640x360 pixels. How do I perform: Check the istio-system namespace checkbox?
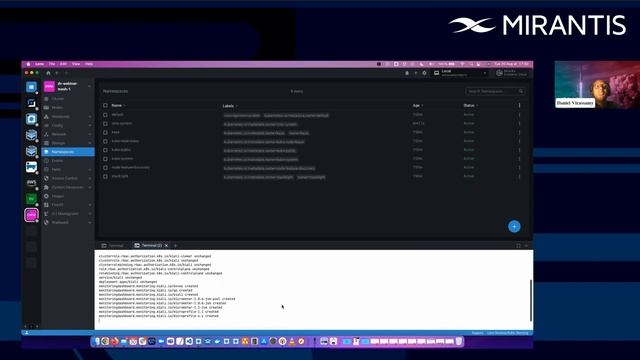click(105, 124)
